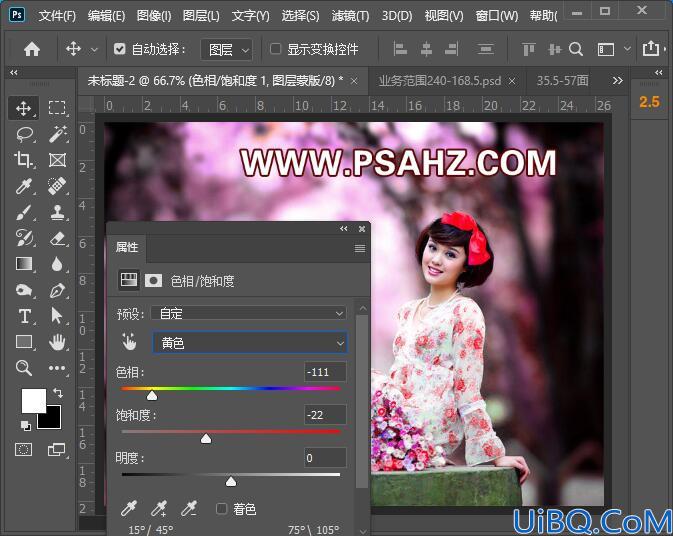
Task: Collapse the 属性 panel with double arrows
Action: tap(343, 229)
